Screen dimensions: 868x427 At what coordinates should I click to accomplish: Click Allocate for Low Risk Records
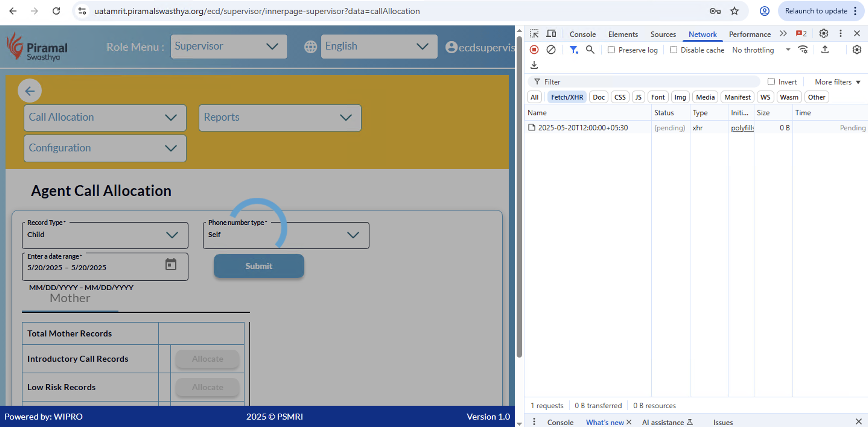[207, 387]
